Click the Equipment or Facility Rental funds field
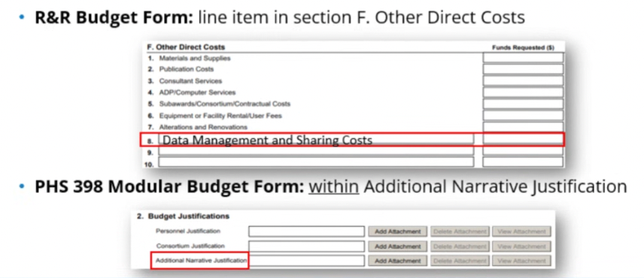 [x=523, y=115]
